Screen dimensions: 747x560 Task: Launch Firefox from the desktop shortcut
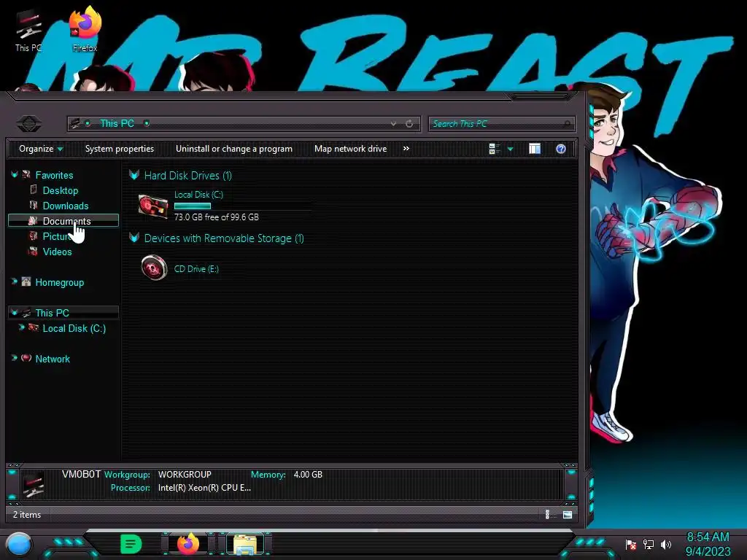coord(85,29)
